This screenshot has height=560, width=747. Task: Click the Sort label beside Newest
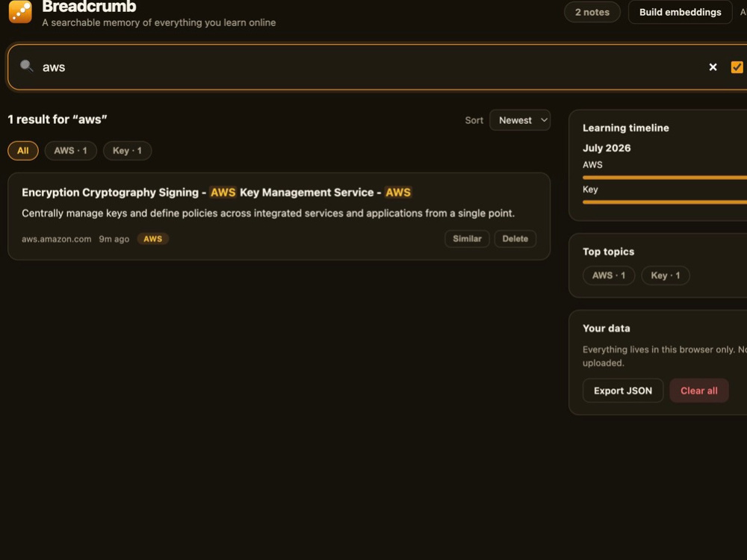pos(474,120)
